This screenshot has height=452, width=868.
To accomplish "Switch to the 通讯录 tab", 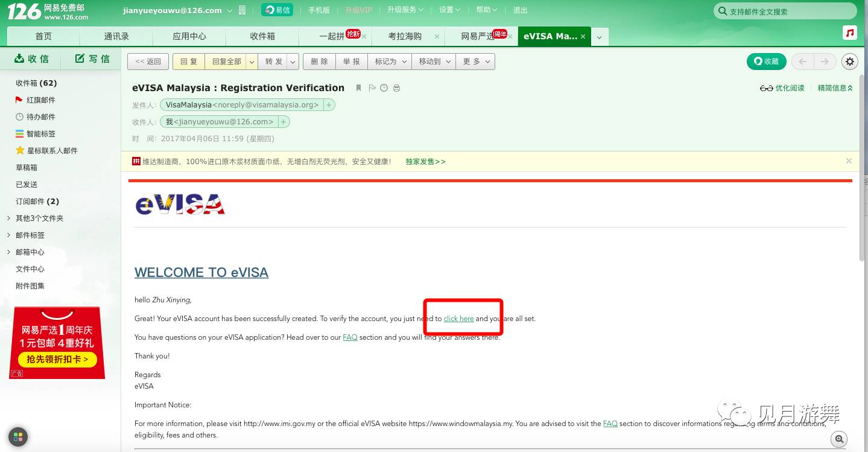I will click(x=116, y=36).
